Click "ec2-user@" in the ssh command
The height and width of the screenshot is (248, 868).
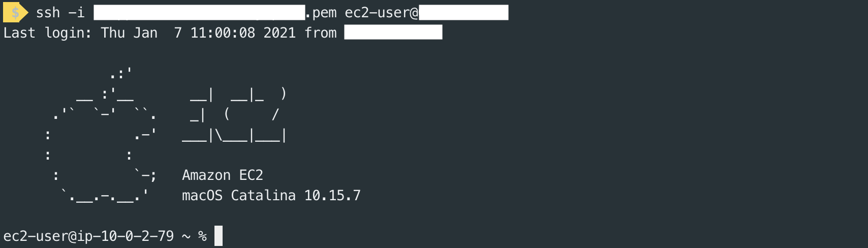pyautogui.click(x=381, y=13)
